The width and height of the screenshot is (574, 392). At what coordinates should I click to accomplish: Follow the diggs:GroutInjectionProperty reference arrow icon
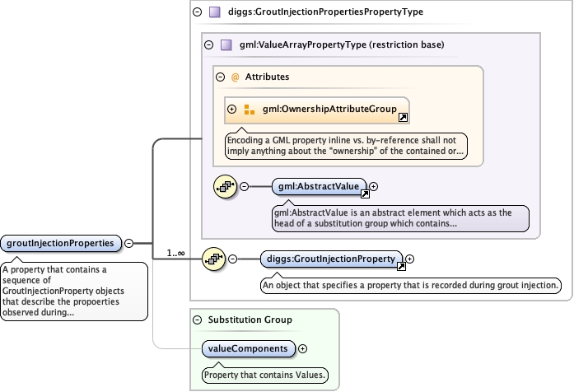pyautogui.click(x=401, y=267)
